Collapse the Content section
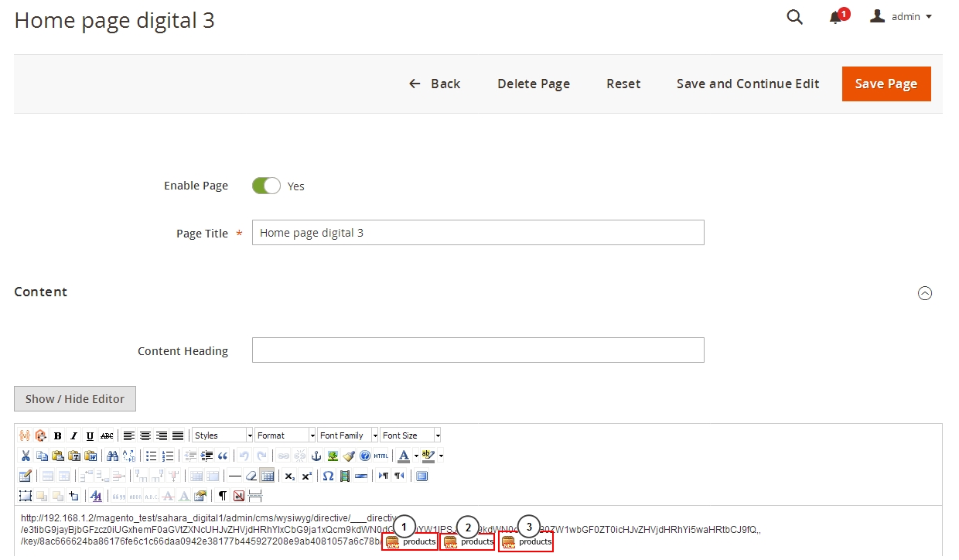The height and width of the screenshot is (560, 959). pos(924,292)
